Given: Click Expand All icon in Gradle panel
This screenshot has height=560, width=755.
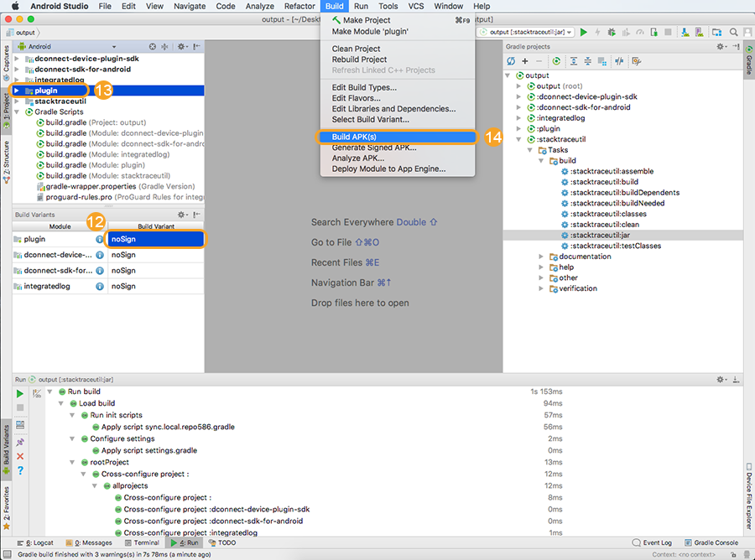Looking at the screenshot, I should coord(574,61).
